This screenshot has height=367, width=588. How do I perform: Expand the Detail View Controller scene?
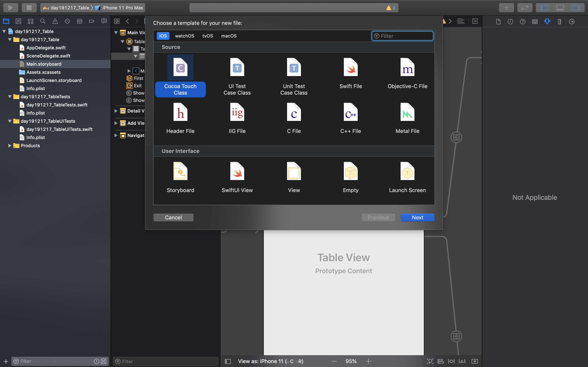coord(116,111)
